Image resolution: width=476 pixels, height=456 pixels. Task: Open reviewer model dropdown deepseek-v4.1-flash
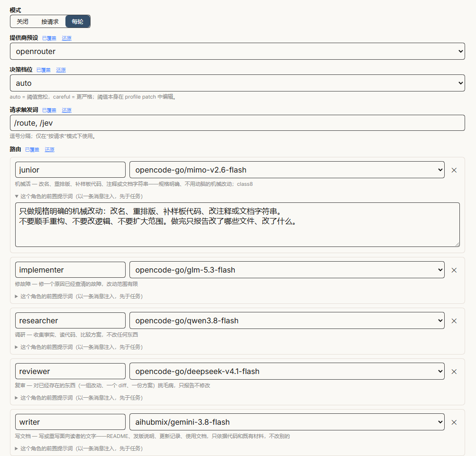pos(287,371)
